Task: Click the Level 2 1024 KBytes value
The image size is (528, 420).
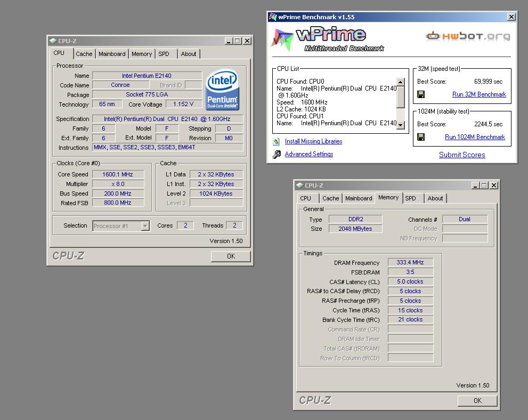Action: (216, 193)
